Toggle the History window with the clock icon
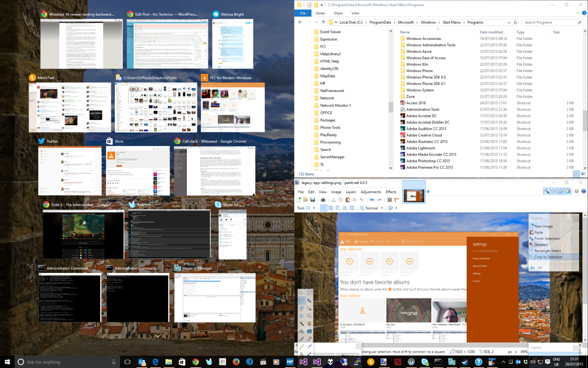The height and width of the screenshot is (368, 588). [x=554, y=191]
